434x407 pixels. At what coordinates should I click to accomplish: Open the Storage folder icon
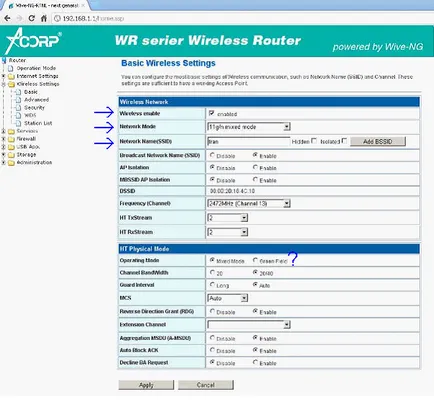click(11, 155)
